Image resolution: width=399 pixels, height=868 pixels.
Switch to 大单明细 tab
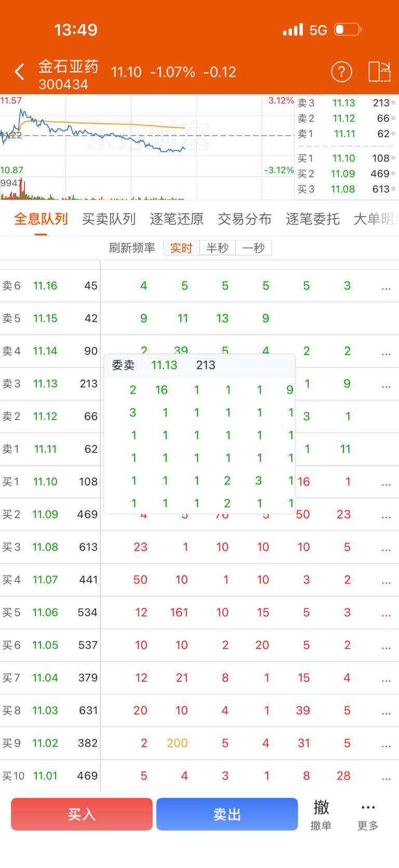(x=376, y=219)
